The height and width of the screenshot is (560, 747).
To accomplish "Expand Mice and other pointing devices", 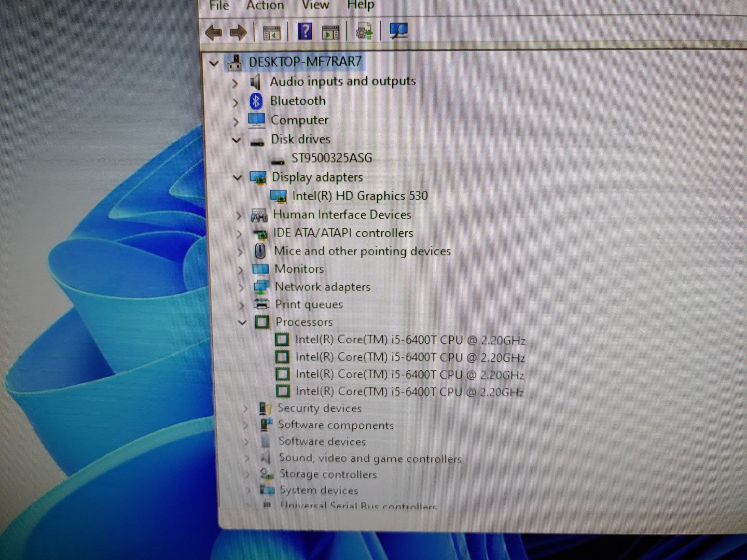I will coord(240,252).
